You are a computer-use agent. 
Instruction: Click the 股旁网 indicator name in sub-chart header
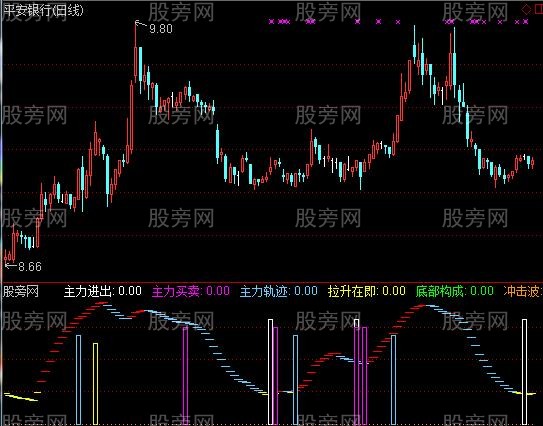point(20,292)
